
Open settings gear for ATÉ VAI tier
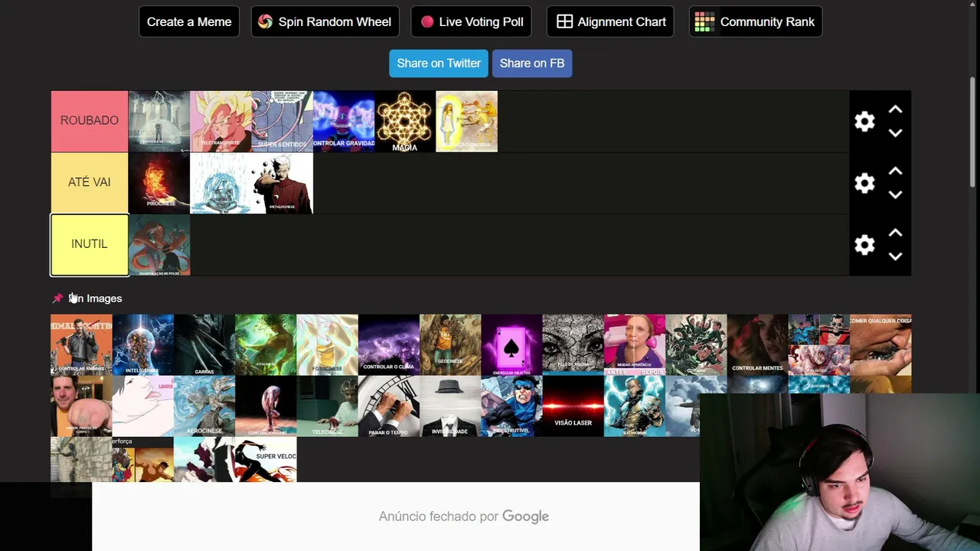[864, 183]
